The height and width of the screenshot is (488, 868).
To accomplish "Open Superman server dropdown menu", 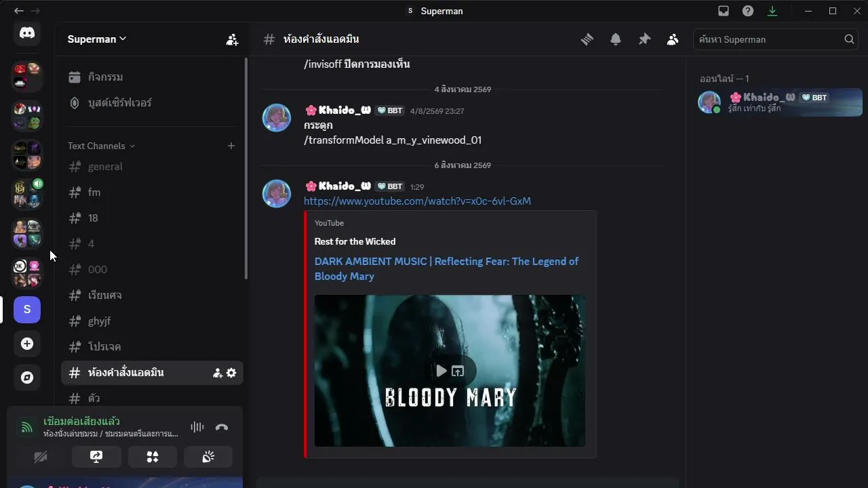I will point(97,39).
